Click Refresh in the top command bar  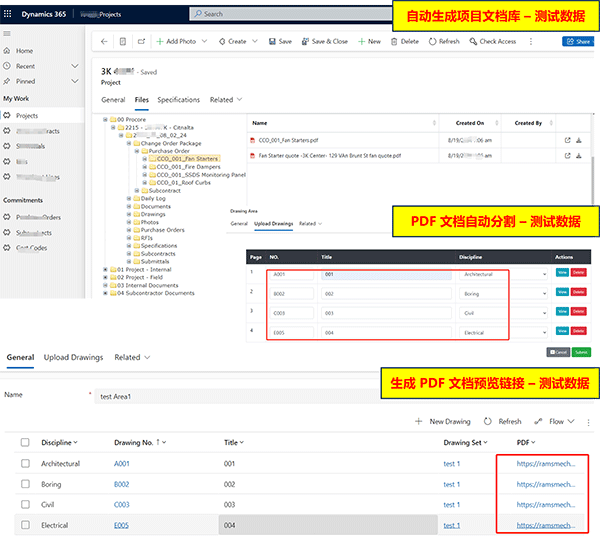(x=444, y=41)
